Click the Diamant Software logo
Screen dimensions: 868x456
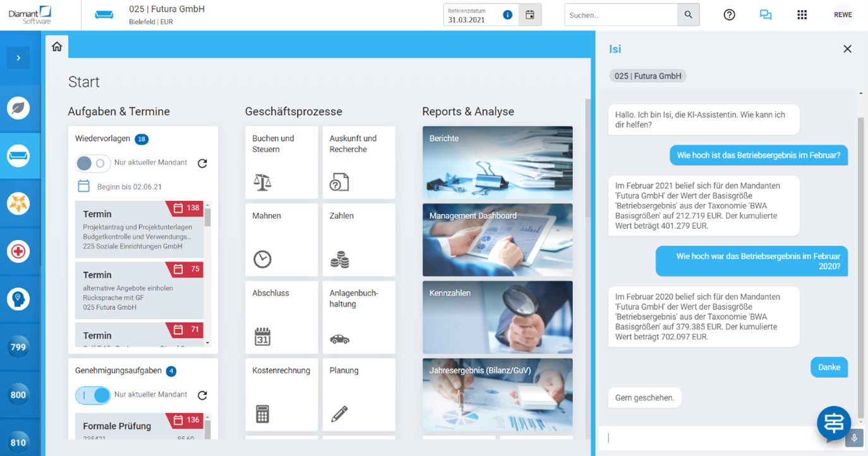[x=30, y=15]
